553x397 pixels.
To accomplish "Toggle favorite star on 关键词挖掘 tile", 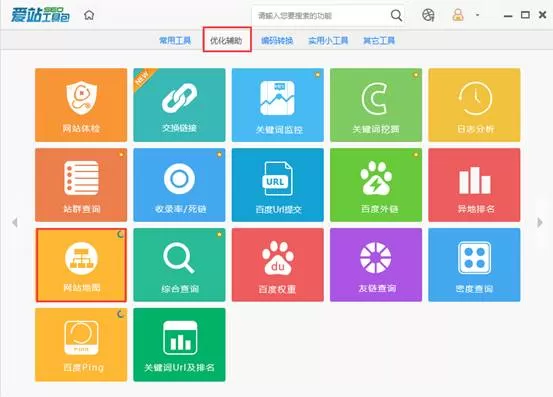I will pos(416,75).
